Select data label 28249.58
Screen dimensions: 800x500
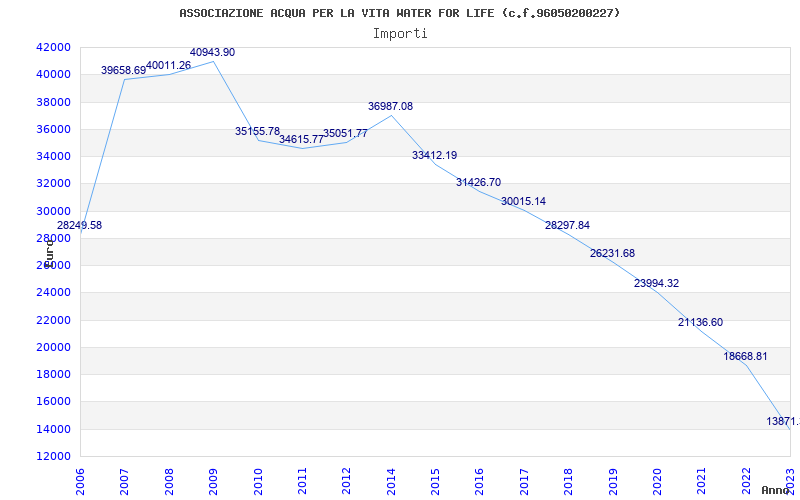click(x=79, y=226)
